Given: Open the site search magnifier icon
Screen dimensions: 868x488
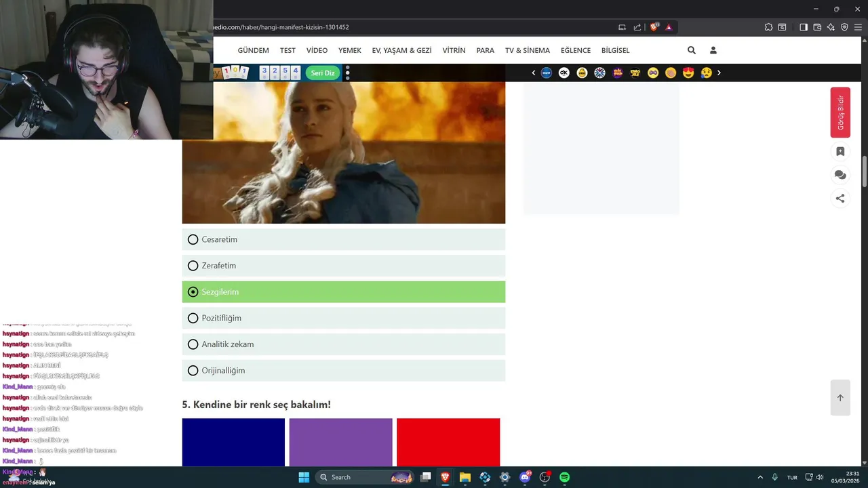Looking at the screenshot, I should pos(692,50).
